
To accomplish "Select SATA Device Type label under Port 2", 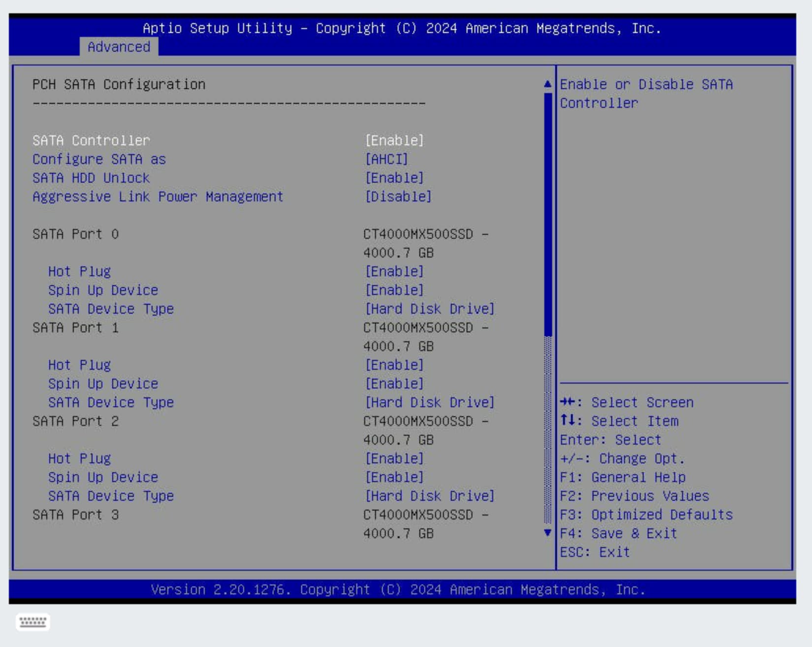I will click(111, 496).
